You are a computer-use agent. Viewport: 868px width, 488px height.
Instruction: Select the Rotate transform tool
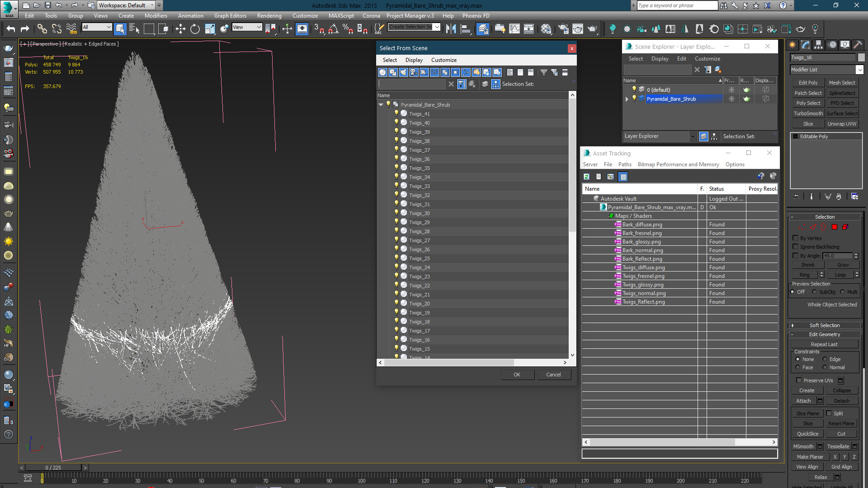(195, 29)
